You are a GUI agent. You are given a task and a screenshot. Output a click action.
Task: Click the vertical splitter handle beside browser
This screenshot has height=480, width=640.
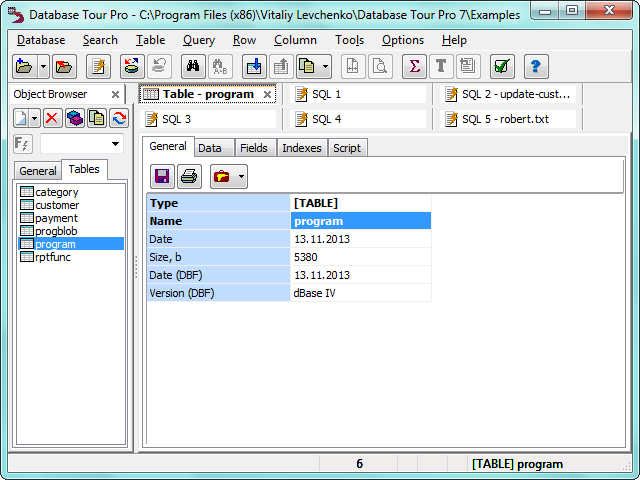click(x=136, y=267)
